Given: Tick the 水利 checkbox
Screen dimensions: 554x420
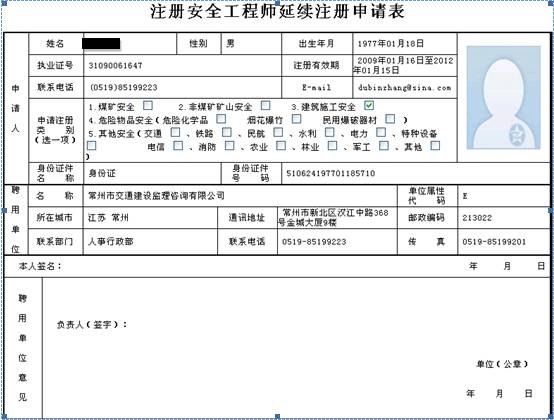Looking at the screenshot, I should 330,132.
